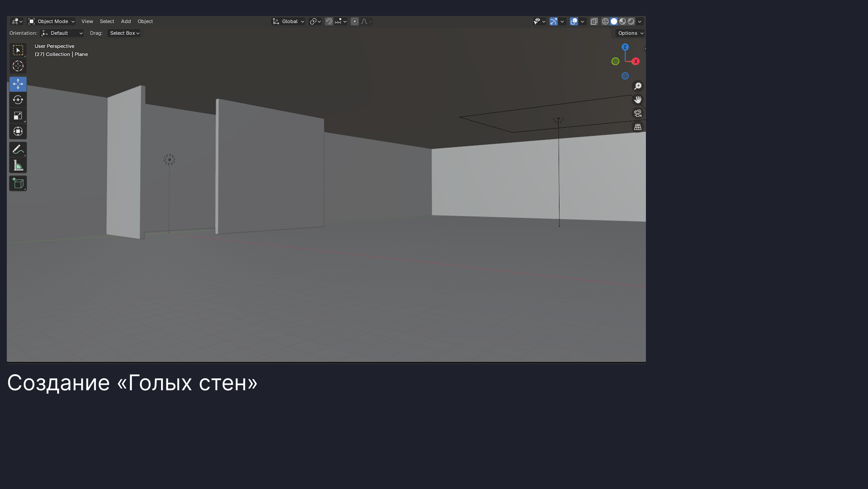Pick the Measure tool
Image resolution: width=868 pixels, height=489 pixels.
[x=18, y=166]
